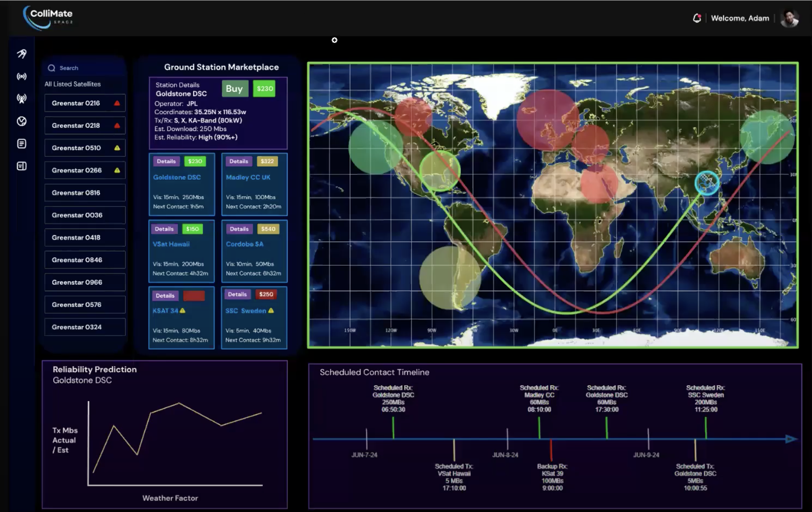This screenshot has width=812, height=512.
Task: Select Greenstar 0510 satellite
Action: 85,148
